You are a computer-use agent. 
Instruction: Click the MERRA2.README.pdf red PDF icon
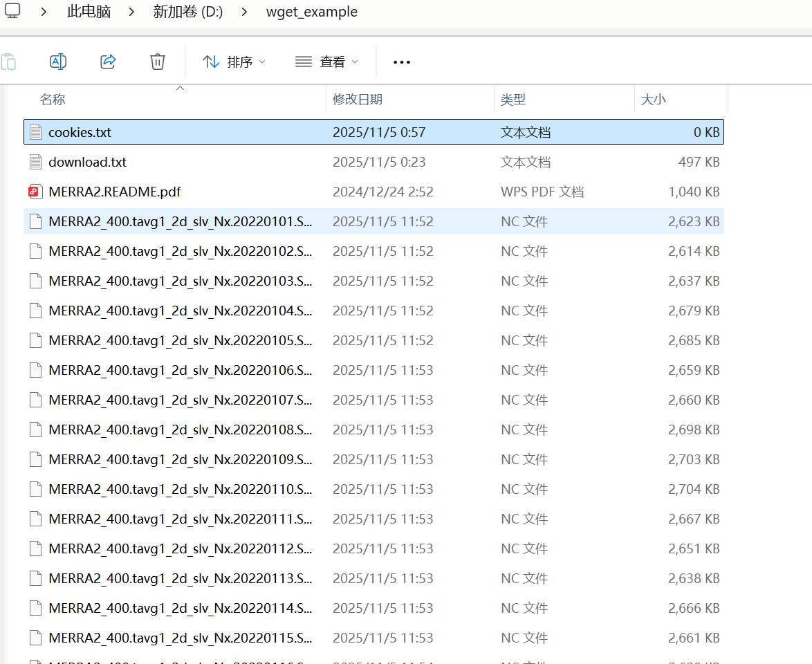pyautogui.click(x=35, y=192)
